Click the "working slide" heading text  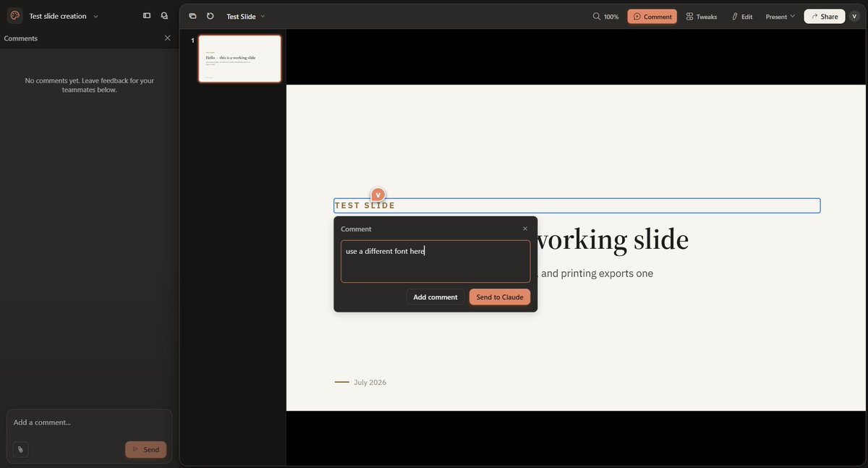(x=613, y=240)
